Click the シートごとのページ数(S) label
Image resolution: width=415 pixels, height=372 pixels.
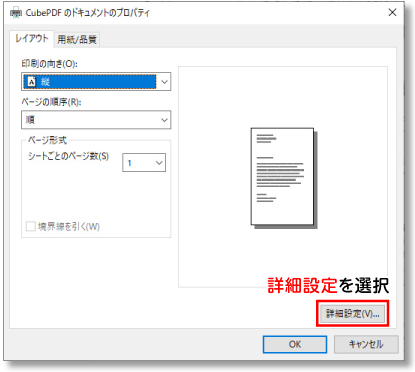(x=68, y=156)
